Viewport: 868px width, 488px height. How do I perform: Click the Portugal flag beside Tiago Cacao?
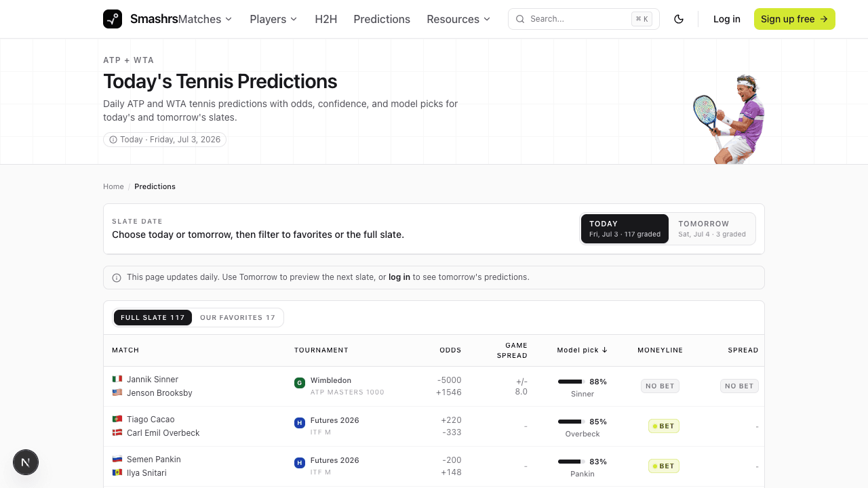pyautogui.click(x=117, y=419)
